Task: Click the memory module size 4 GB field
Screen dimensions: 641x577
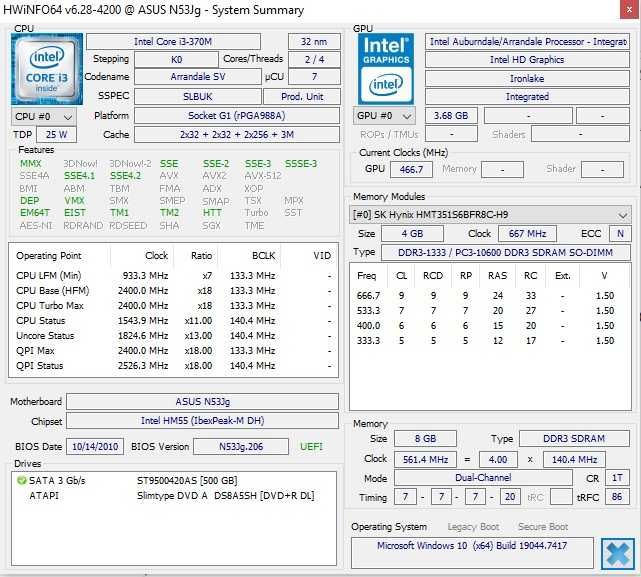Action: click(412, 234)
